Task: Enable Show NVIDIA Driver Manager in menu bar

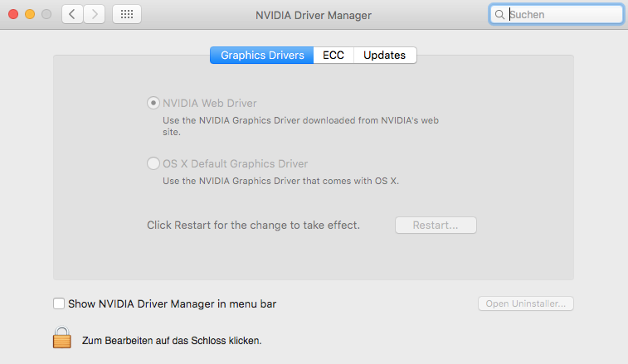Action: [59, 303]
